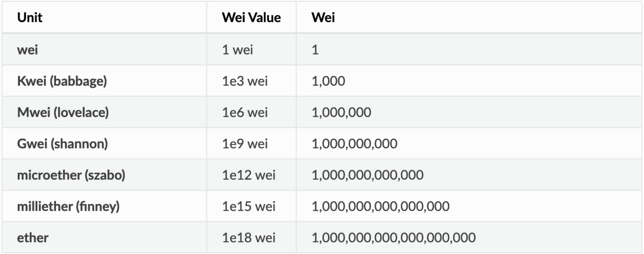
Task: Click the 1e6 wei value
Action: (x=245, y=113)
